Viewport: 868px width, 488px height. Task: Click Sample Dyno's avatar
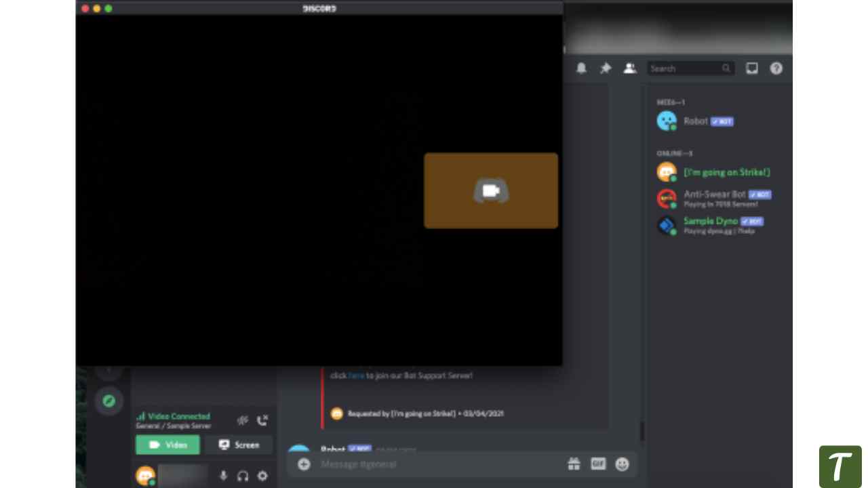[667, 225]
